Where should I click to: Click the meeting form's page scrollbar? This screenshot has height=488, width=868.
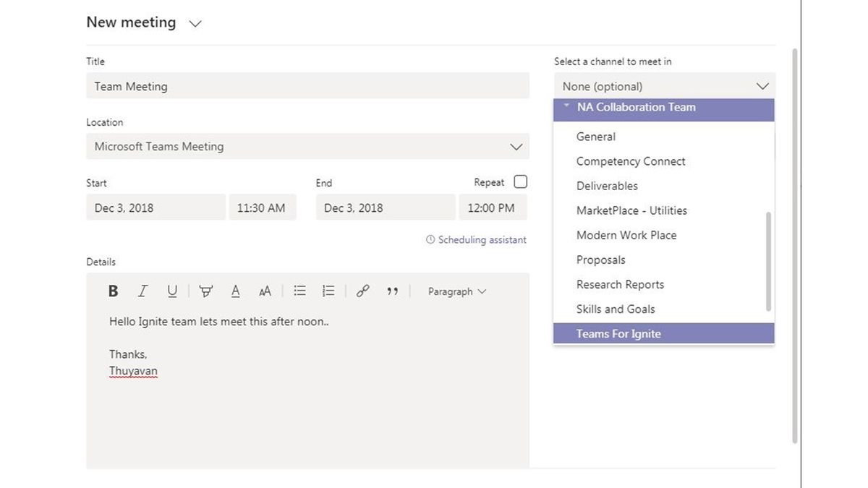pyautogui.click(x=796, y=246)
